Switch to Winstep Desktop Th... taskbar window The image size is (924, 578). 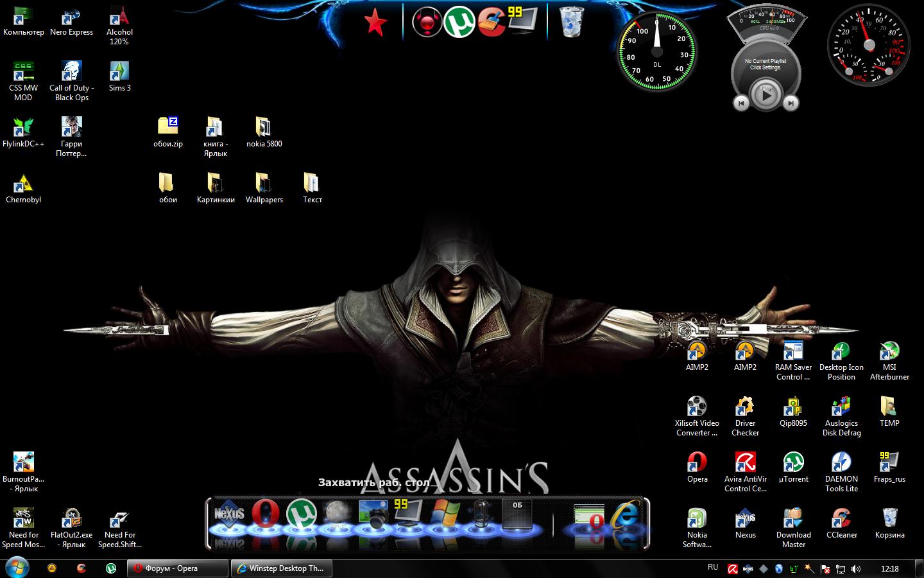tap(281, 568)
